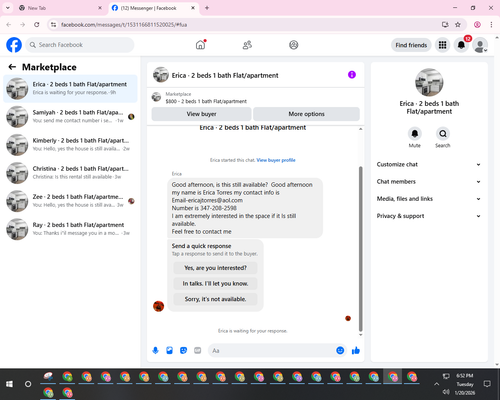The width and height of the screenshot is (500, 400).
Task: Bookmark this page with star icon
Action: 458,25
